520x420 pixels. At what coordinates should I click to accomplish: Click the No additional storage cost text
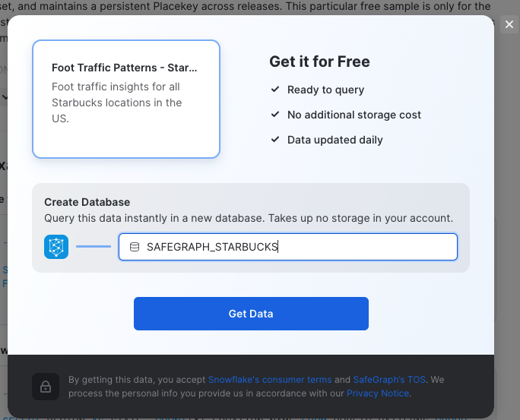coord(354,115)
